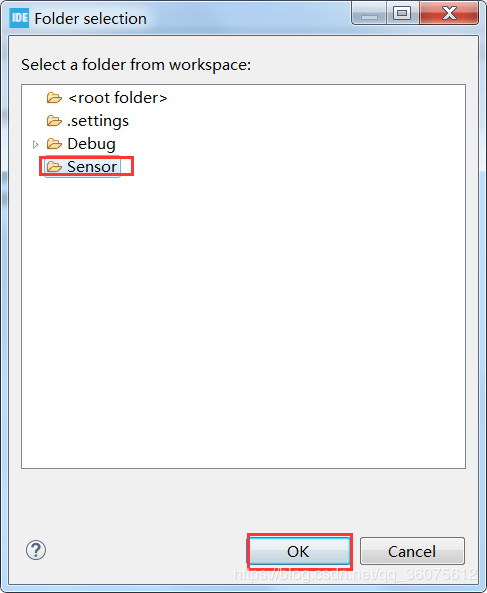Confirm selection with the OK button
Screen dimensions: 487x593
298,551
